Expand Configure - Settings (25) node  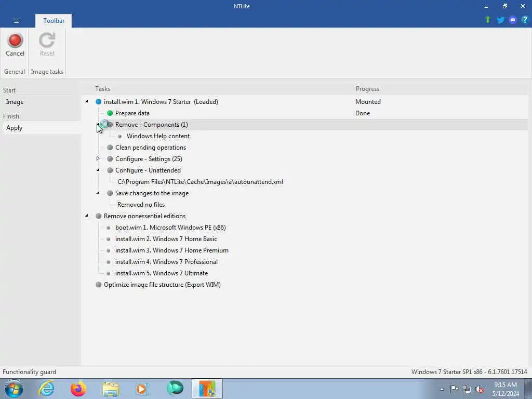pyautogui.click(x=98, y=158)
